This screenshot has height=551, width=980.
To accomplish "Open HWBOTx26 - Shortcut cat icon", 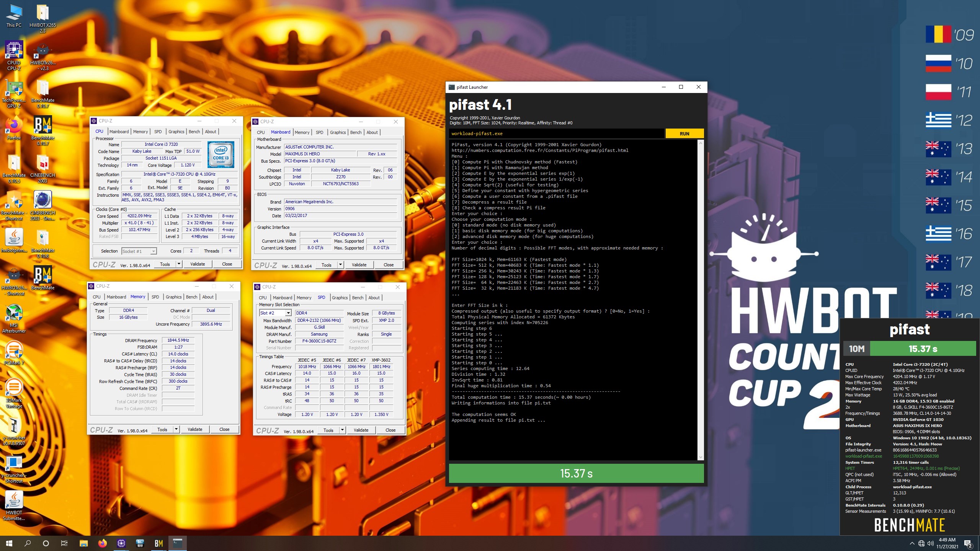I will (14, 281).
